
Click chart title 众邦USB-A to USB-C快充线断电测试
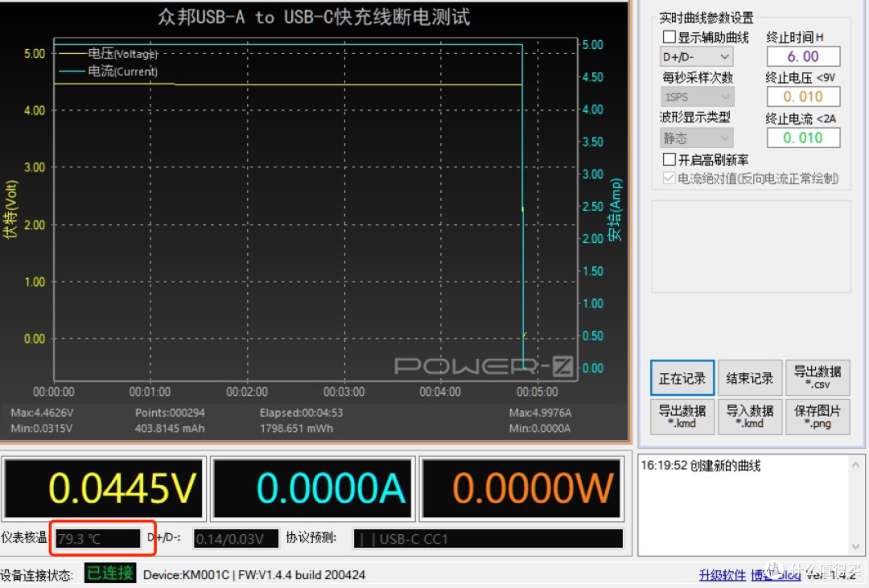[x=314, y=17]
